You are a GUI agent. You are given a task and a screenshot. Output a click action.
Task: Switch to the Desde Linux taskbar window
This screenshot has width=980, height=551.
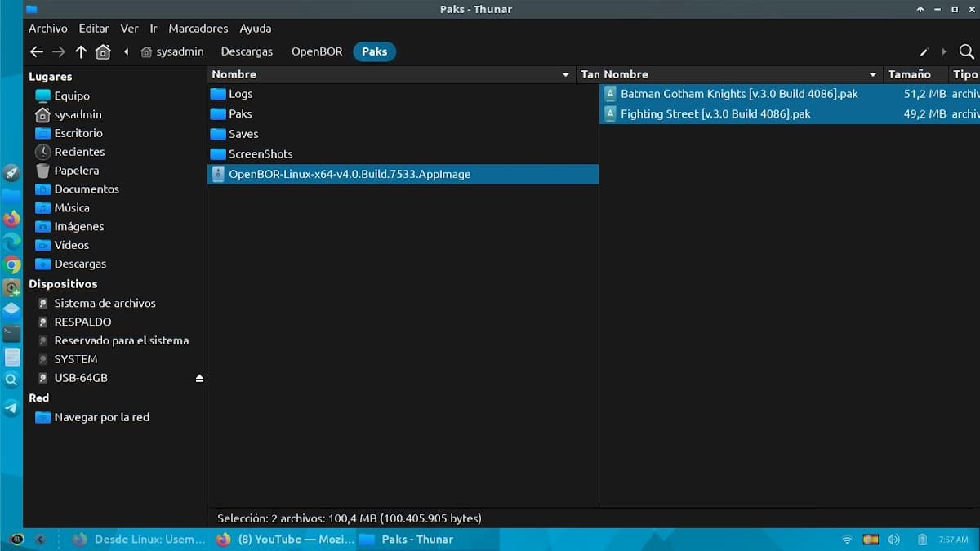pos(139,540)
